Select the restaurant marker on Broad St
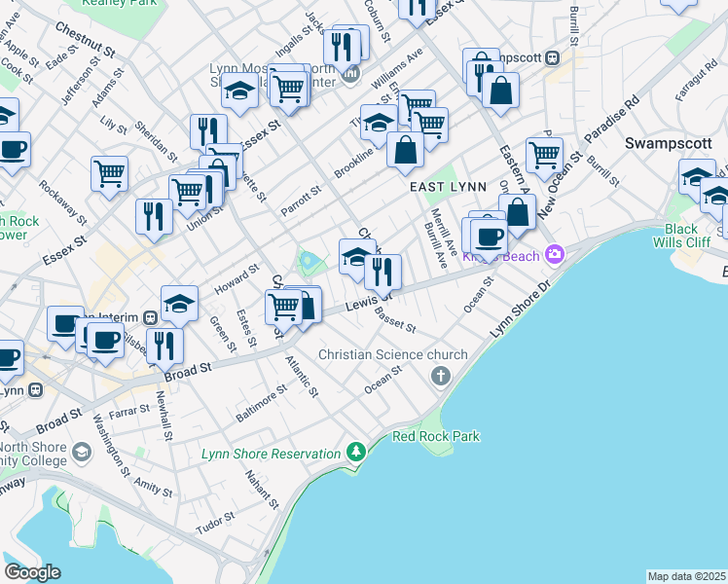 click(x=164, y=345)
